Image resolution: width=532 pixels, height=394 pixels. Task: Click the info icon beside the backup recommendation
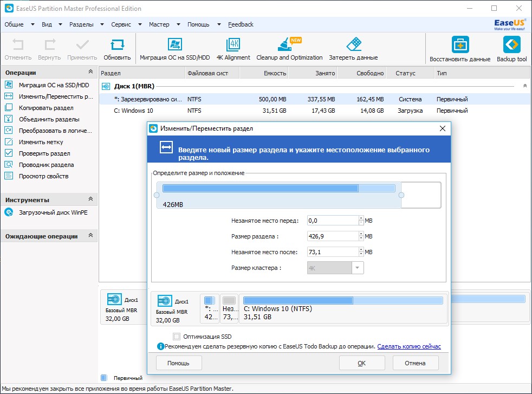[160, 346]
